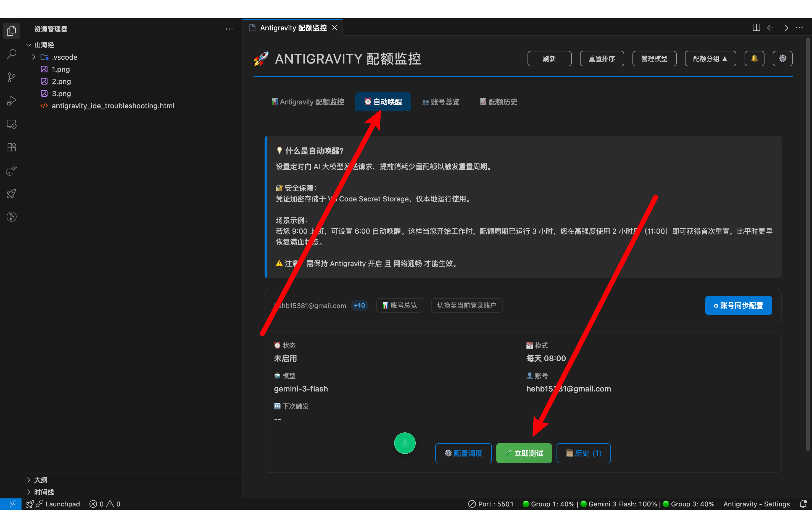The height and width of the screenshot is (510, 812).
Task: Click the +10 accounts badge
Action: pyautogui.click(x=359, y=305)
